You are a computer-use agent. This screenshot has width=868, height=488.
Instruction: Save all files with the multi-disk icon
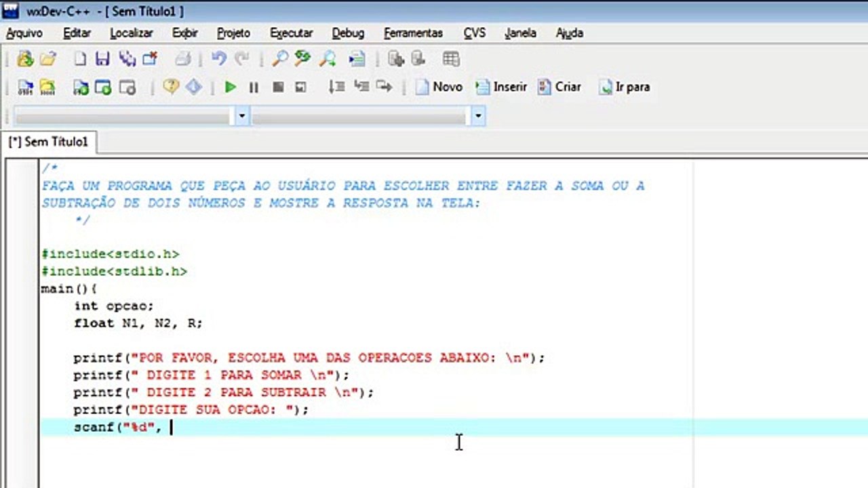(x=127, y=59)
